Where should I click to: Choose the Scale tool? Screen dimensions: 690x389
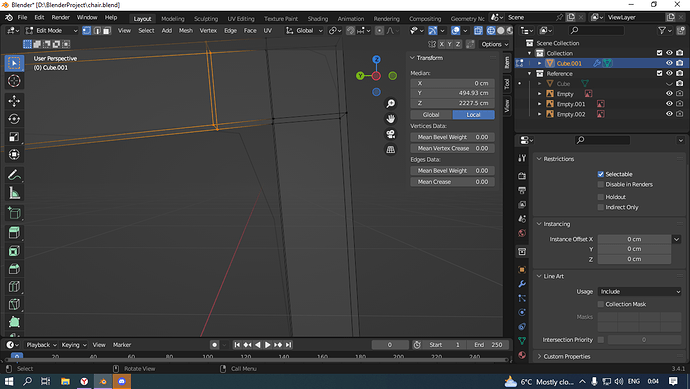(x=14, y=137)
